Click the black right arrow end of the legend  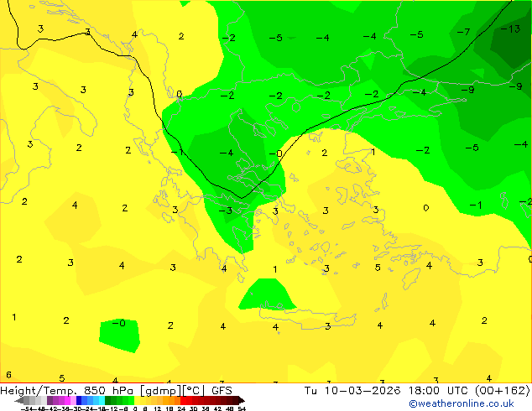pyautogui.click(x=241, y=400)
